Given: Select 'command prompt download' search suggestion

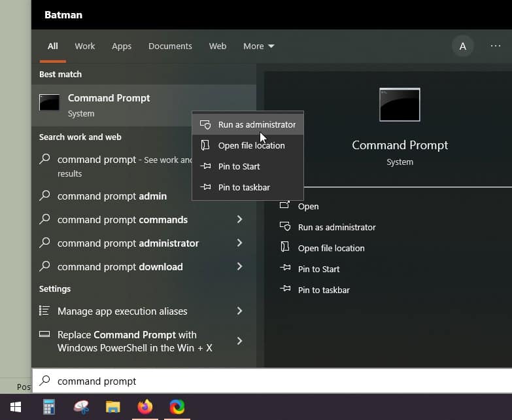Looking at the screenshot, I should point(144,266).
